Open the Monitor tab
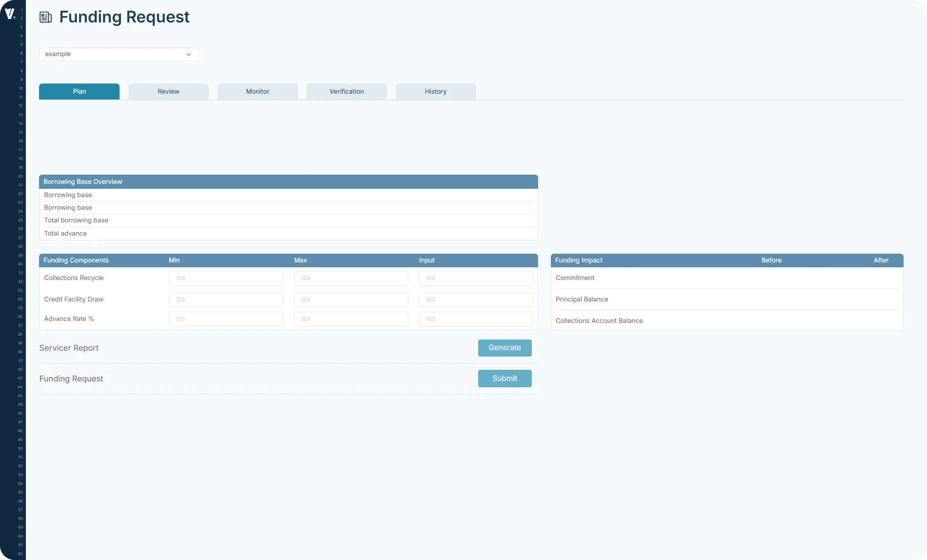 click(x=258, y=91)
